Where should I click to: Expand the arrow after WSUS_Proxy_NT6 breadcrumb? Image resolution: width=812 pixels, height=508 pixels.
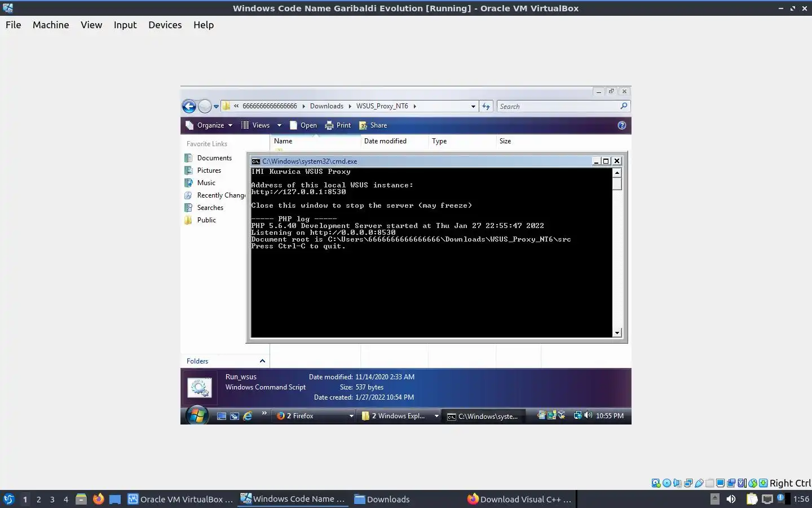click(x=415, y=106)
